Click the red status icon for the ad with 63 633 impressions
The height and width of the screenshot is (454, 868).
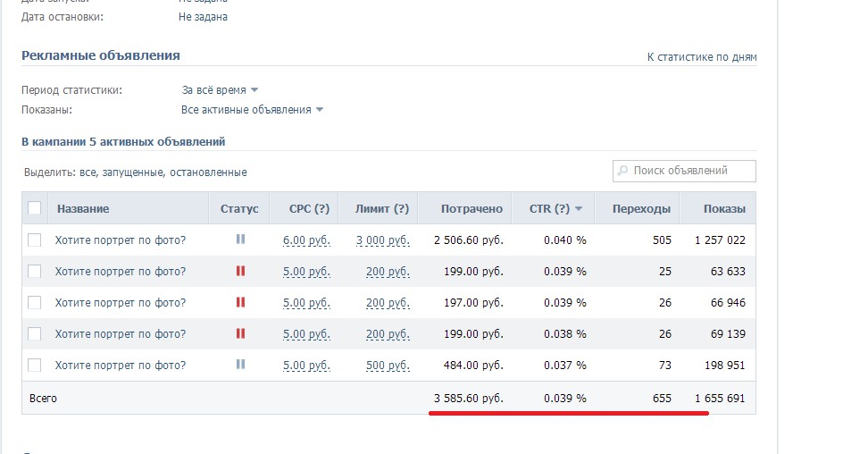(x=239, y=271)
